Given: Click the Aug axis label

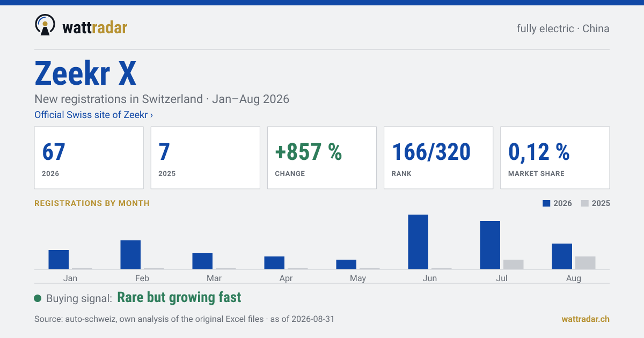Looking at the screenshot, I should 574,278.
